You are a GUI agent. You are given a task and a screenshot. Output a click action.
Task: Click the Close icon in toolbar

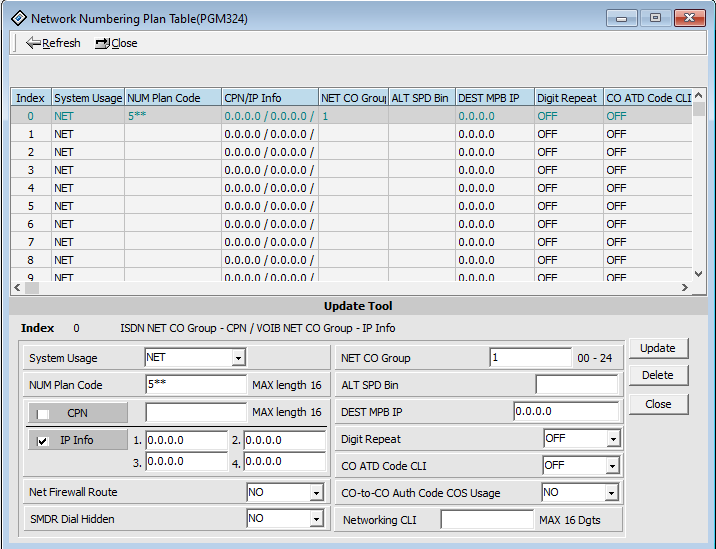tap(102, 43)
